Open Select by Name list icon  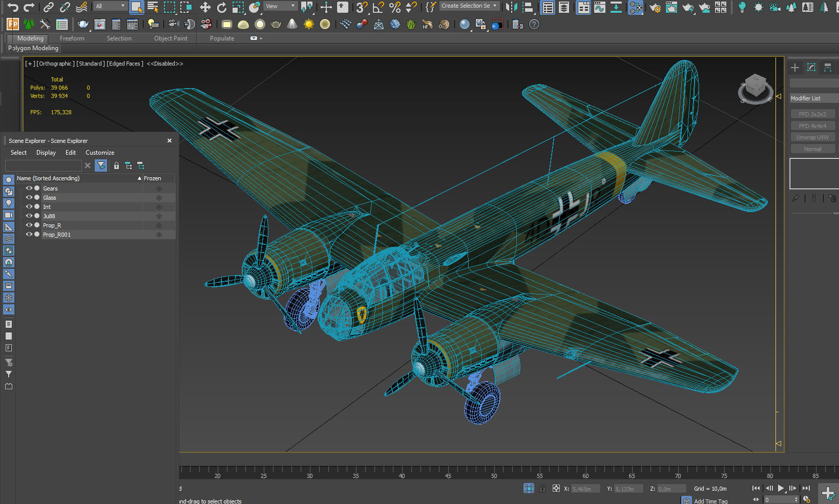click(153, 7)
